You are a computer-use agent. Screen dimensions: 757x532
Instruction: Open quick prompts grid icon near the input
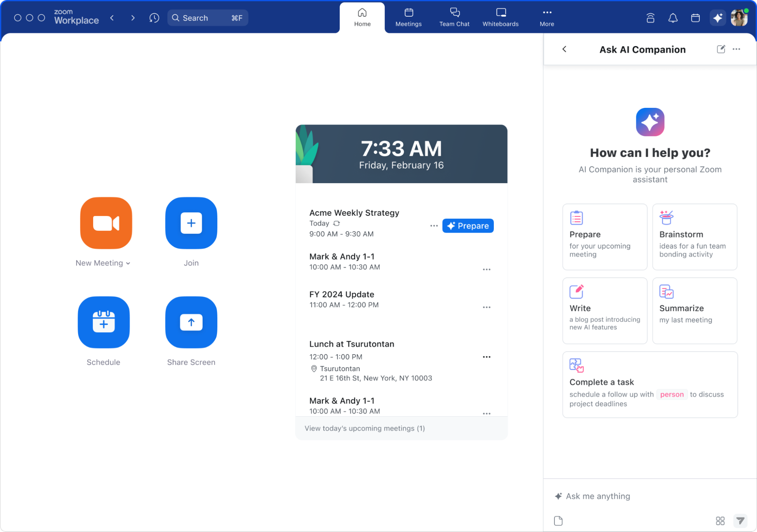click(x=720, y=521)
